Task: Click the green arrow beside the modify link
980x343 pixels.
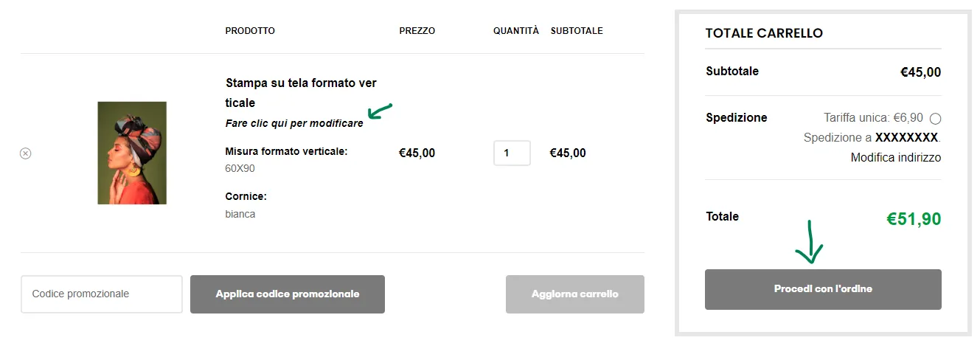Action: [x=380, y=111]
